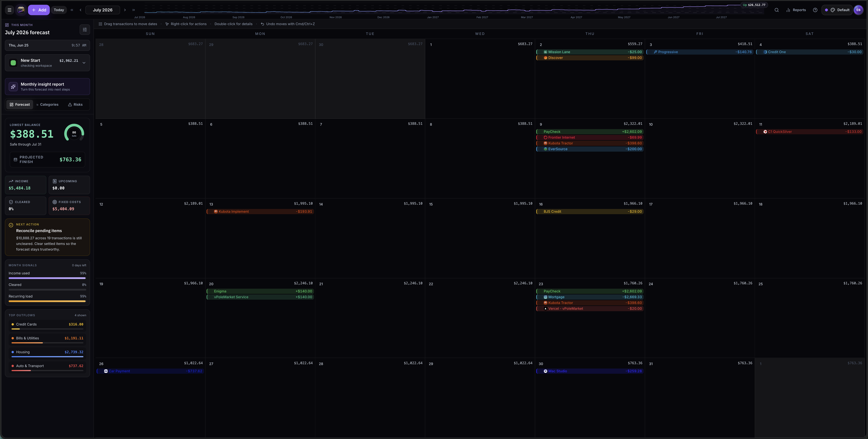Viewport: 868px width, 439px height.
Task: Open the Default theme selector
Action: (x=837, y=10)
